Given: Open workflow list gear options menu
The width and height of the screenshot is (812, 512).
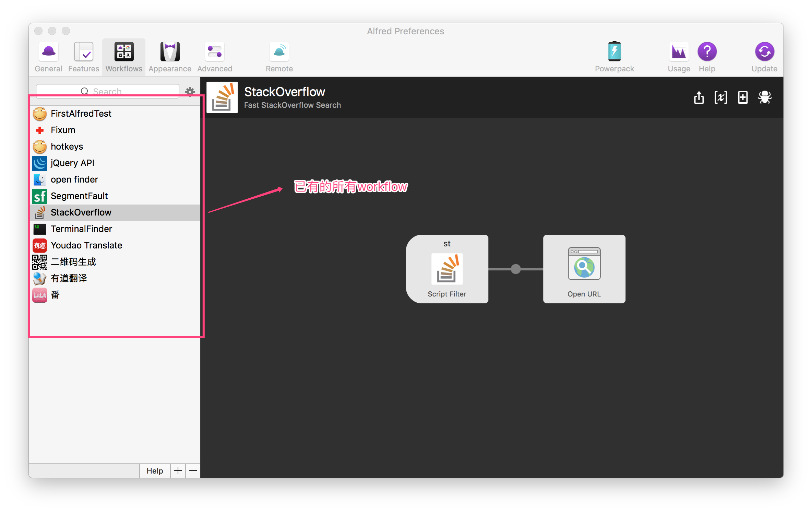Looking at the screenshot, I should click(x=190, y=91).
